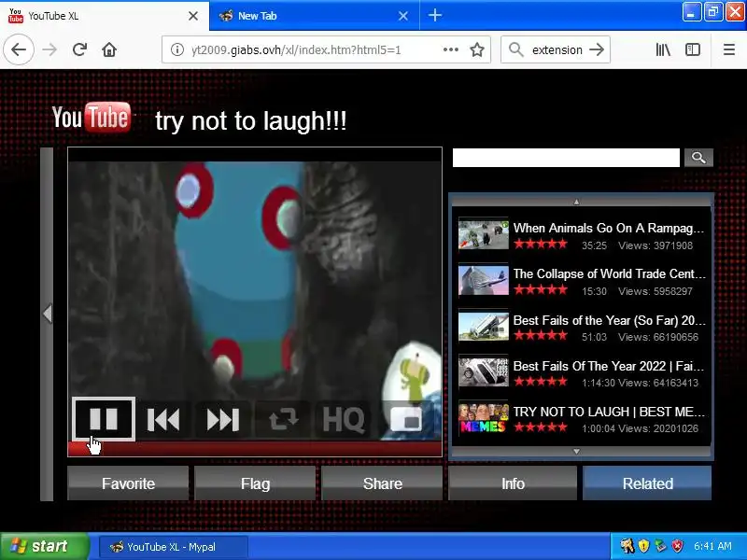Seek on the red video progress bar
This screenshot has width=747, height=560.
255,449
